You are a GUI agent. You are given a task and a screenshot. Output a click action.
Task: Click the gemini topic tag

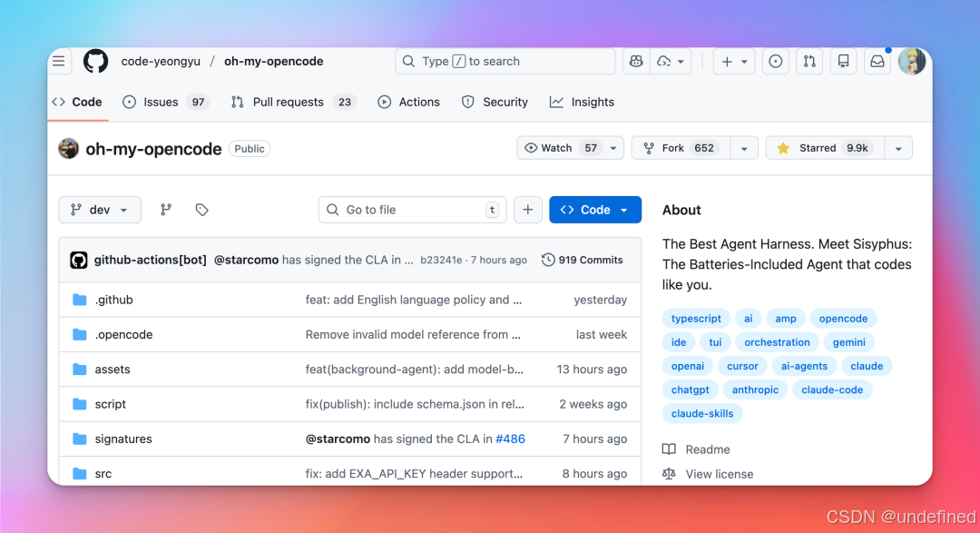[848, 342]
